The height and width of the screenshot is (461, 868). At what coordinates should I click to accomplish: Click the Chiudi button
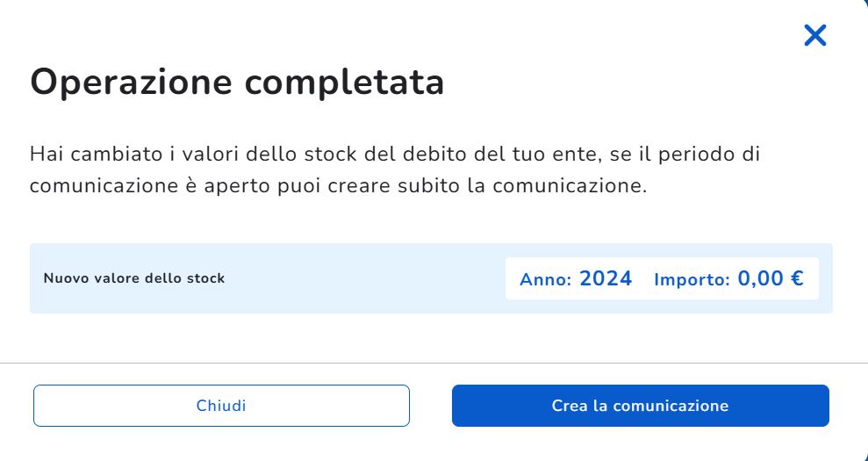pos(221,406)
